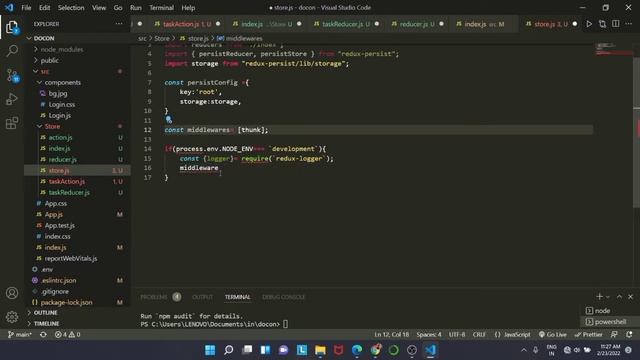Open .eslintrc.json file

[58, 280]
